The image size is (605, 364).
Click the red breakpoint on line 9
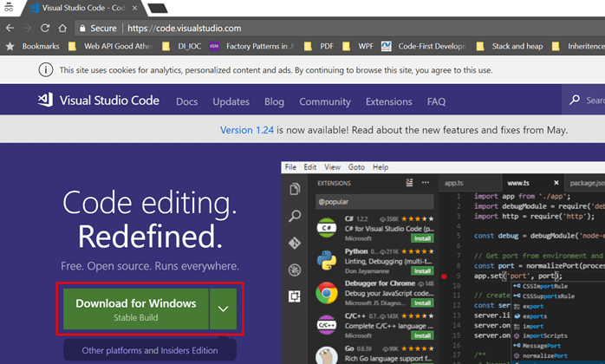(x=444, y=276)
